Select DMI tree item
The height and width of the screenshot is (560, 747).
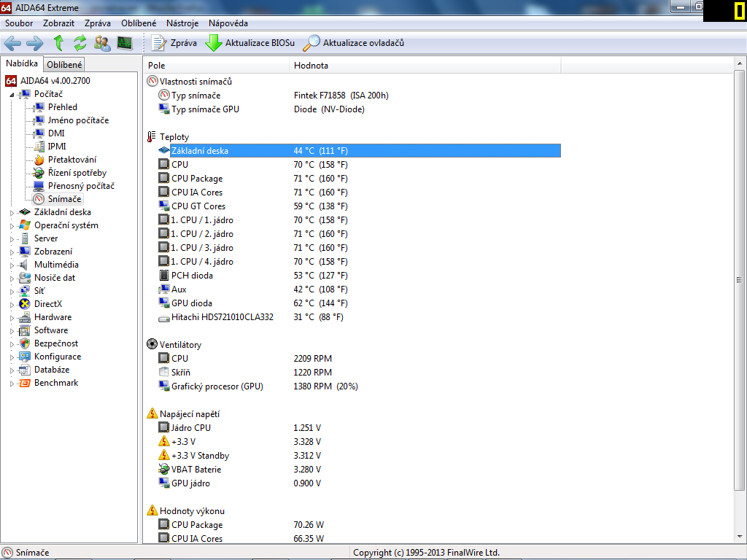(56, 133)
